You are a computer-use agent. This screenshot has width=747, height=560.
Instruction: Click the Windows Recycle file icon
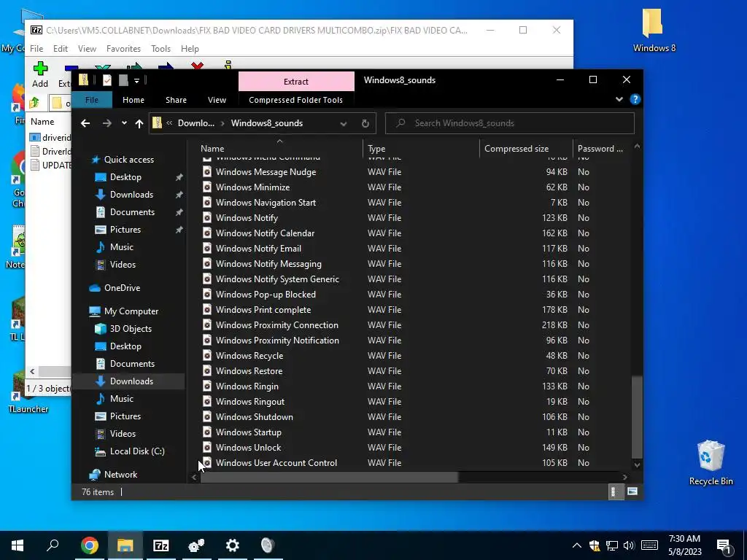[x=206, y=355]
